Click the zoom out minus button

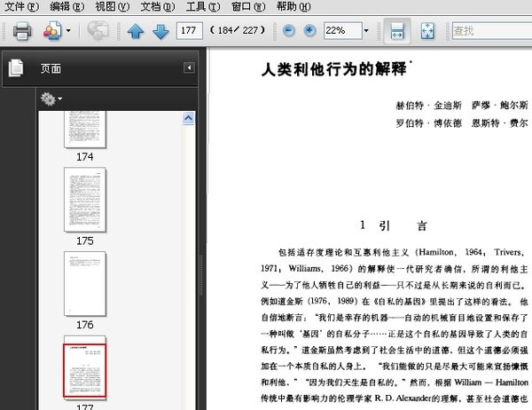tap(289, 31)
